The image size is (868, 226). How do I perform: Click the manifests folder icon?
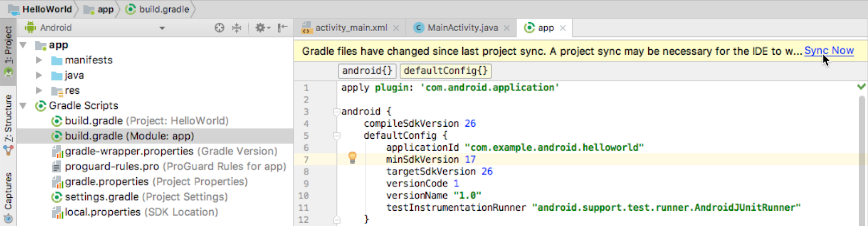[x=56, y=60]
